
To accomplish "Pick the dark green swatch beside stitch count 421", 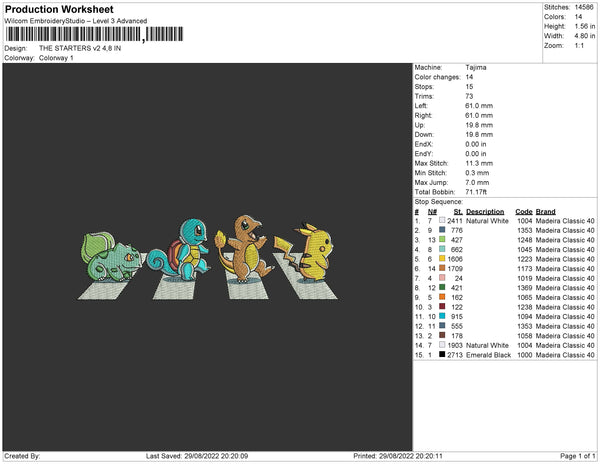I will click(442, 287).
